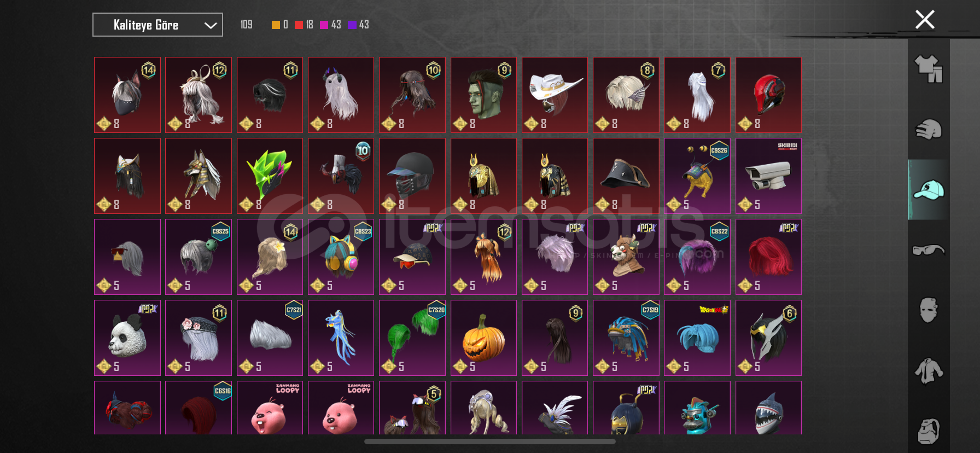
Task: Select the cap headwear category icon
Action: click(929, 190)
